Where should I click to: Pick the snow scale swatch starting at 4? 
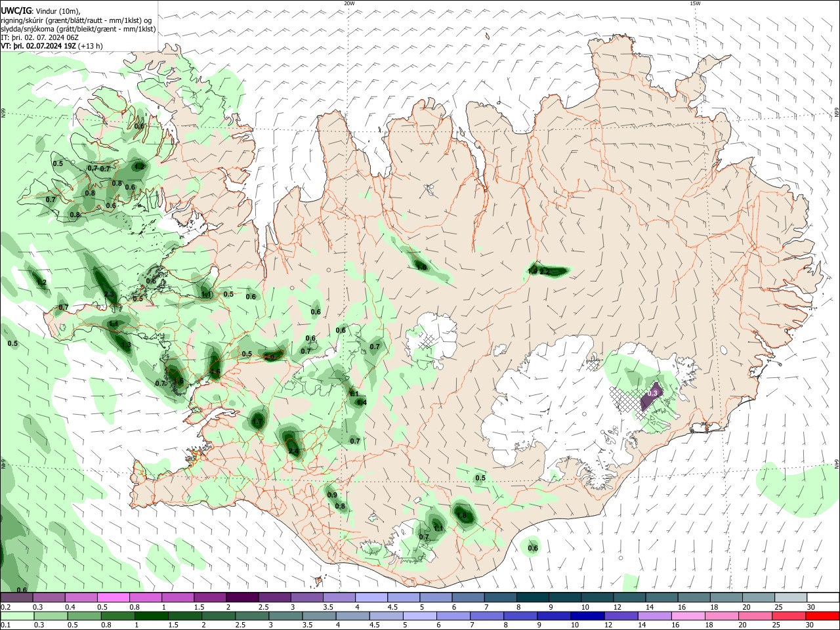(371, 597)
